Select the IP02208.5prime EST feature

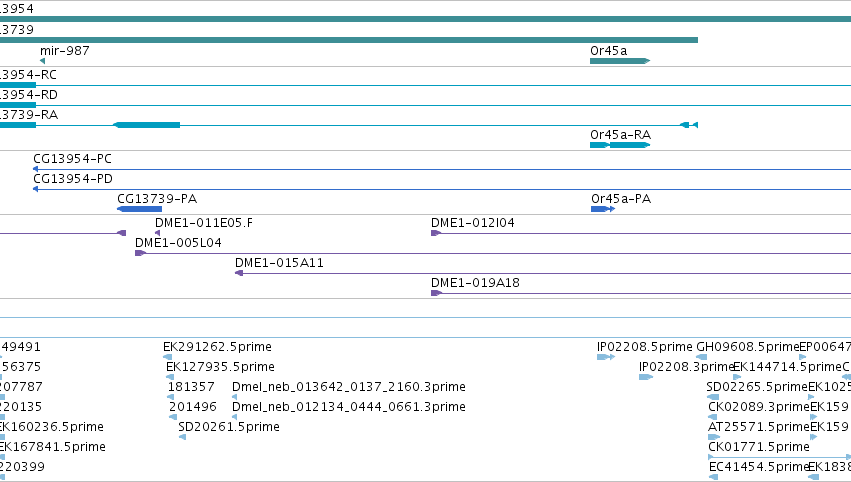point(606,357)
